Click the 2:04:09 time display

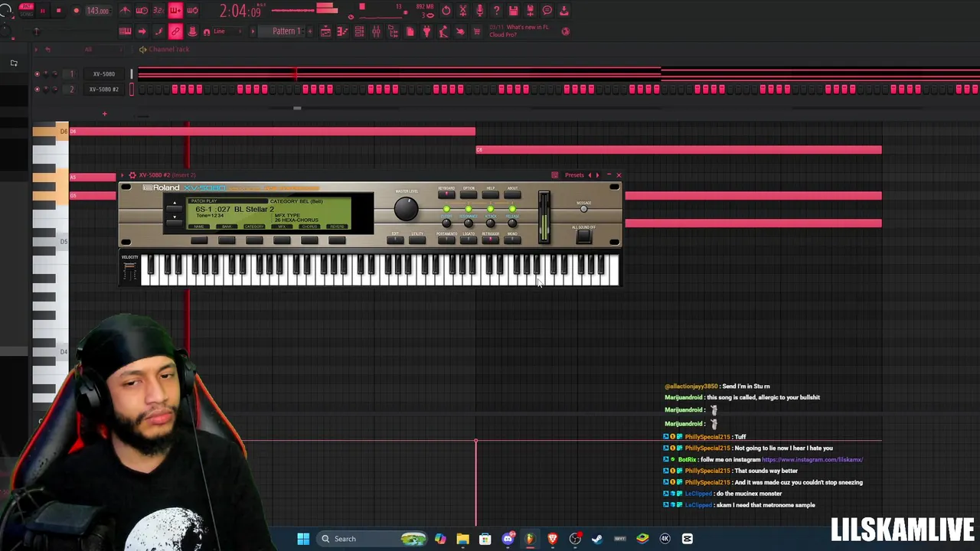coord(241,11)
